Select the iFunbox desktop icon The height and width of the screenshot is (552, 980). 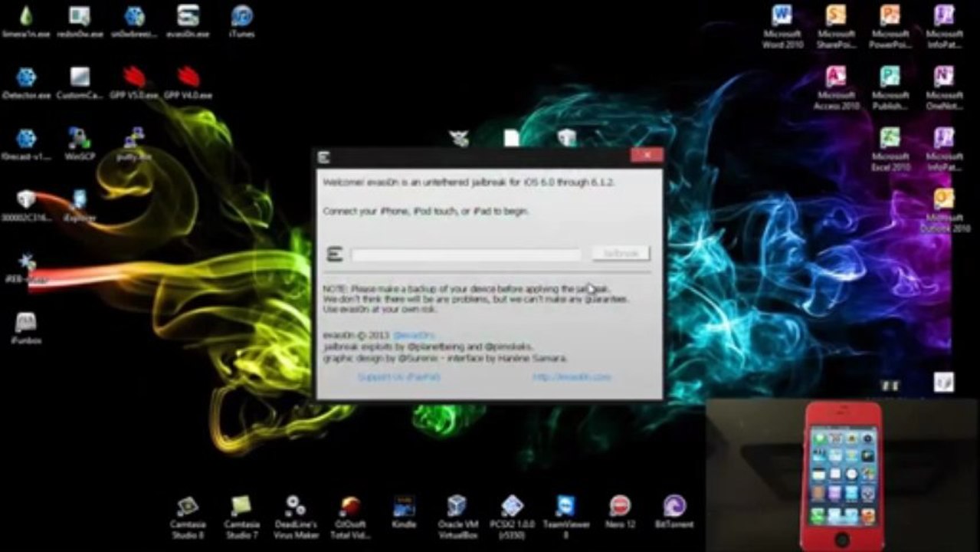(26, 328)
